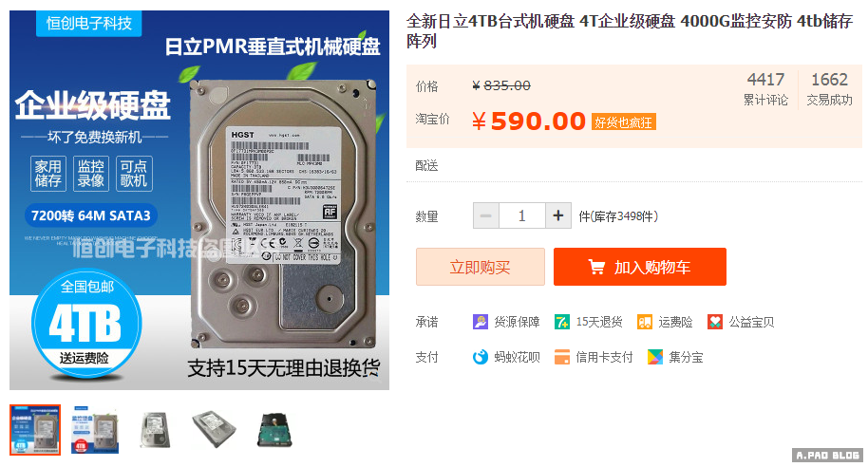The width and height of the screenshot is (868, 467).
Task: Select the first highlighted product thumbnail
Action: click(x=35, y=430)
